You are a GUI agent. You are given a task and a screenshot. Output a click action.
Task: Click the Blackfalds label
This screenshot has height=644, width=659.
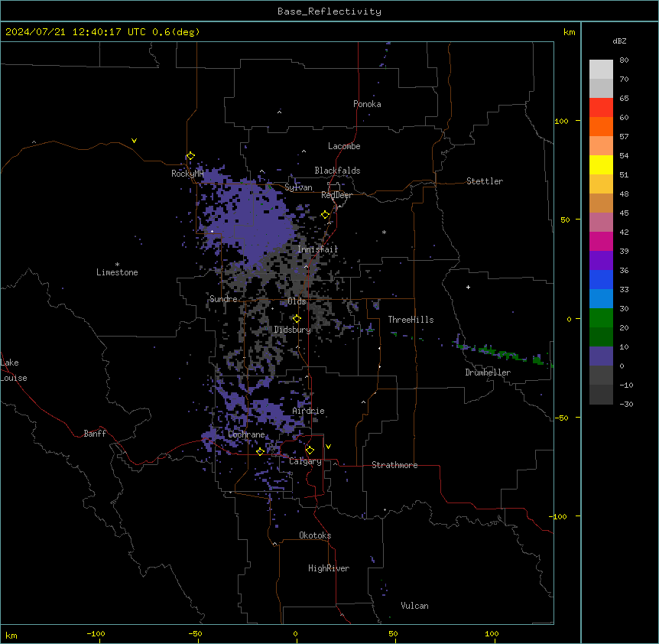[x=337, y=171]
